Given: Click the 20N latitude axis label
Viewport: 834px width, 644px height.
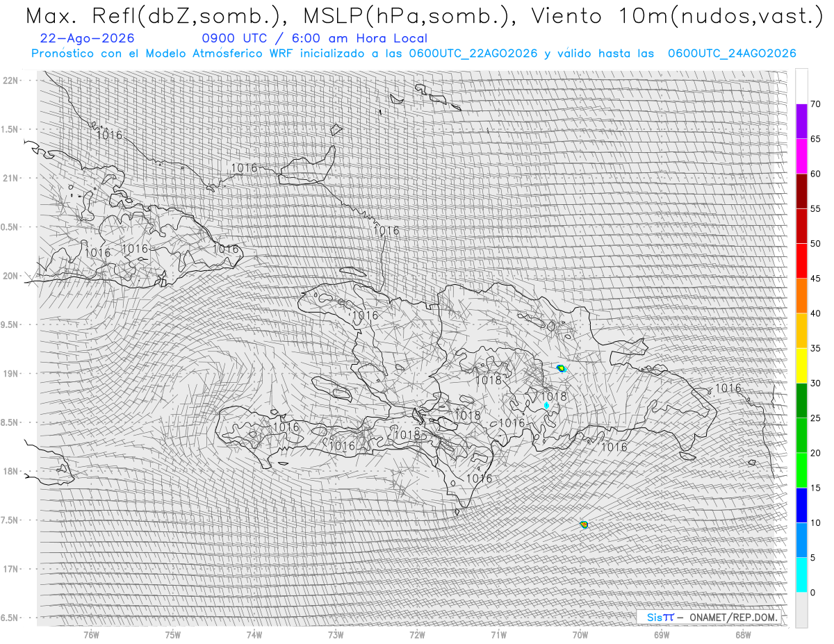Looking at the screenshot, I should pos(10,276).
